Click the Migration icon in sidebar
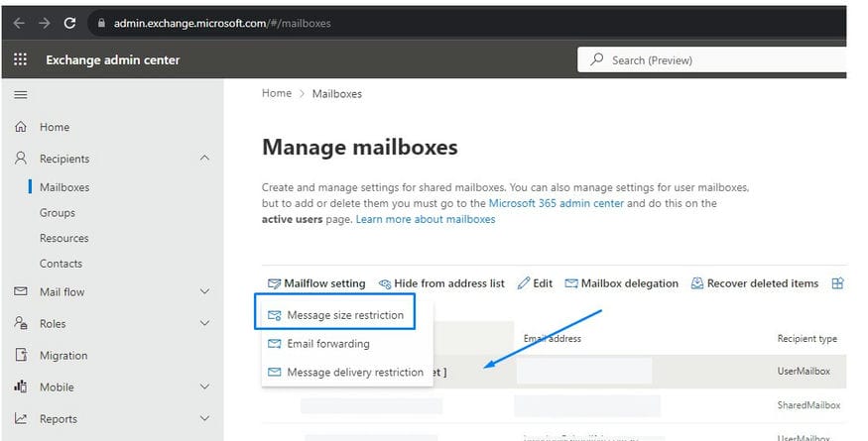Screen dimensions: 868x441 (21, 355)
